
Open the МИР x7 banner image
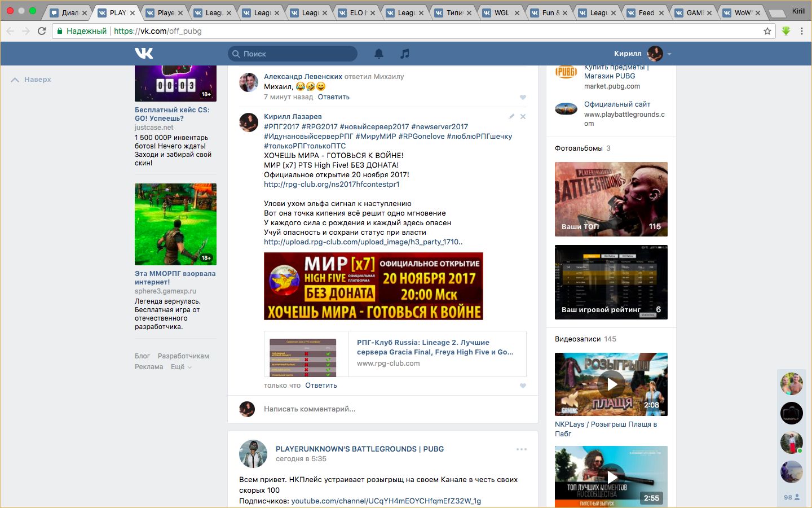tap(373, 286)
